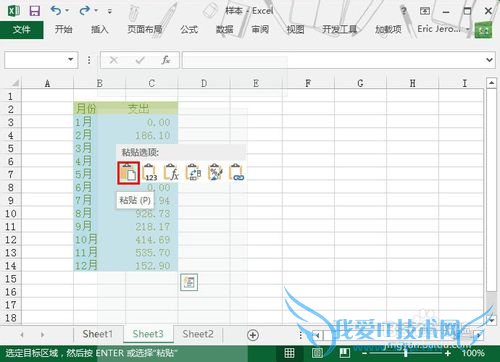Open the Redo history dropdown arrow
Viewport: 500px width, 362px height.
[x=96, y=11]
